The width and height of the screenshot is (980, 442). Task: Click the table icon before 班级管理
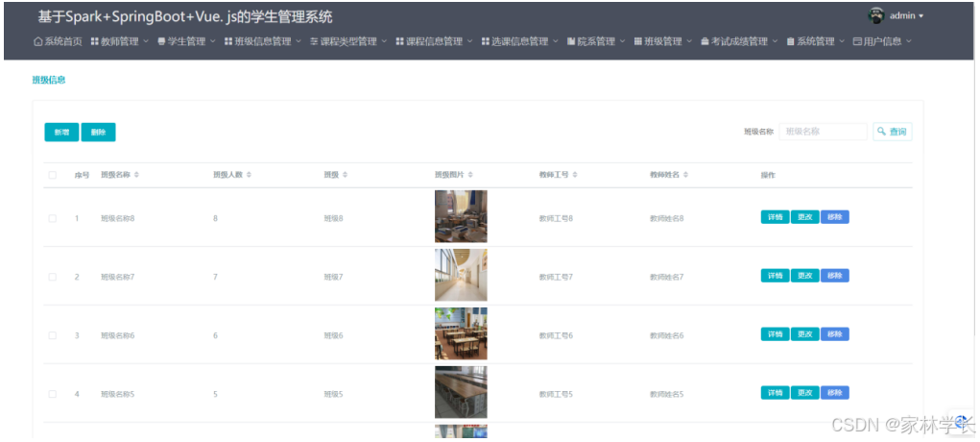638,41
